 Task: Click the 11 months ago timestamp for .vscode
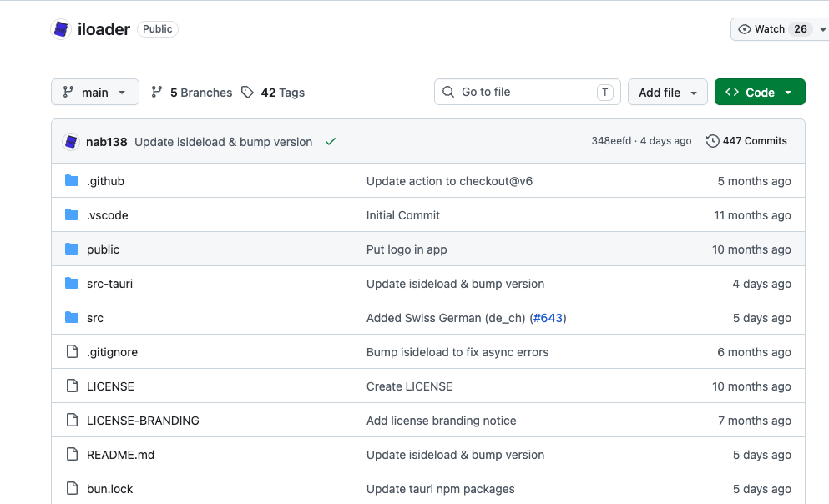pos(752,215)
